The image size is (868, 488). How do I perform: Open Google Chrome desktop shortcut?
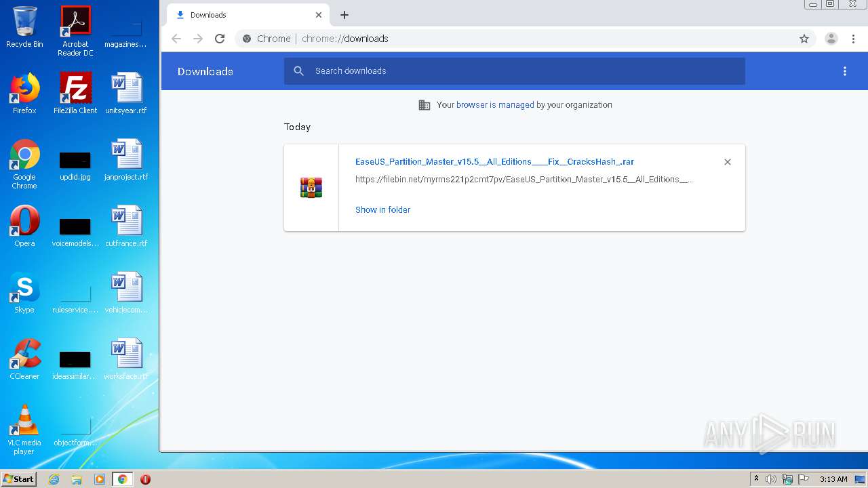click(x=24, y=164)
